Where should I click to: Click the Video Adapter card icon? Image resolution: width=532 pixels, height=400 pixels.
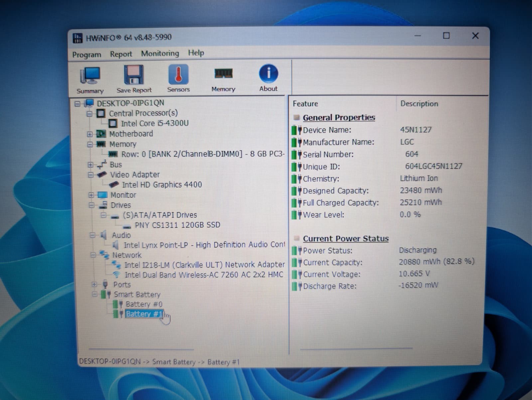[x=102, y=174]
